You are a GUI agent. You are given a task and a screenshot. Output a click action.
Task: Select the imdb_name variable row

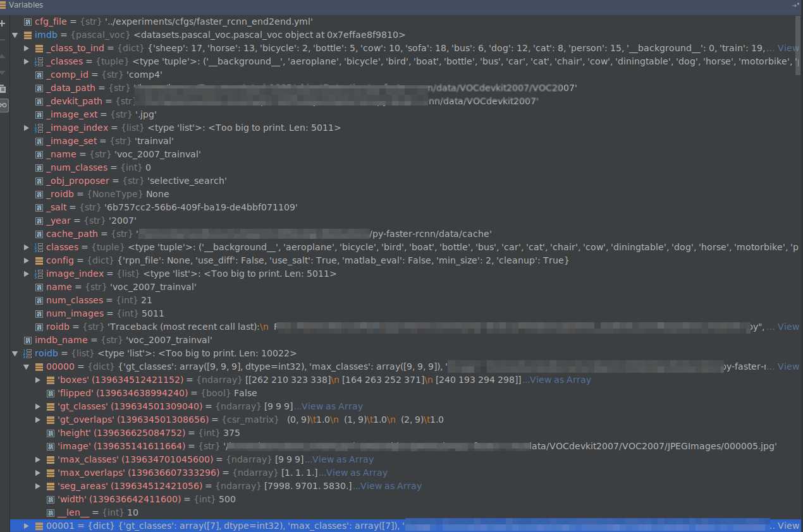[x=406, y=340]
